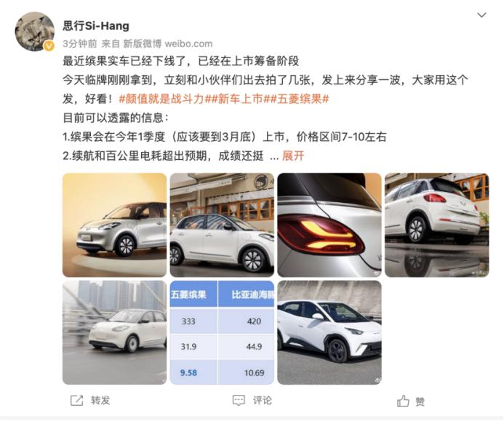Open the silver car on yellow background photo
Screen dimensions: 504x421
click(x=114, y=225)
